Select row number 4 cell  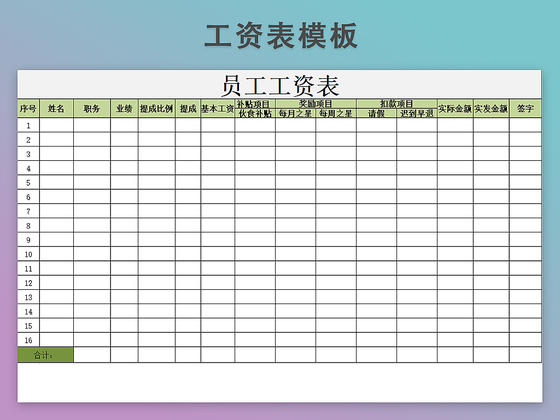(x=29, y=168)
